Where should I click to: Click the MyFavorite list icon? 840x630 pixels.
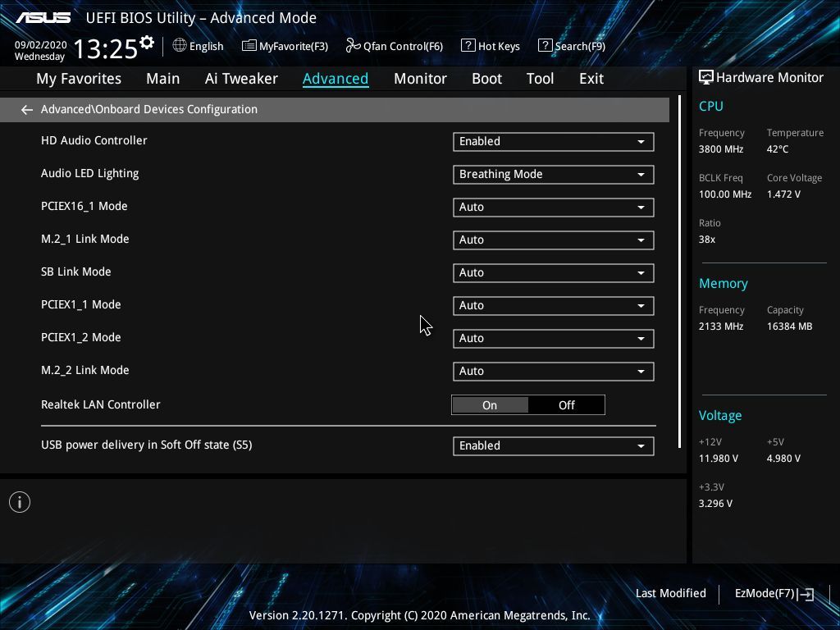[x=249, y=46]
